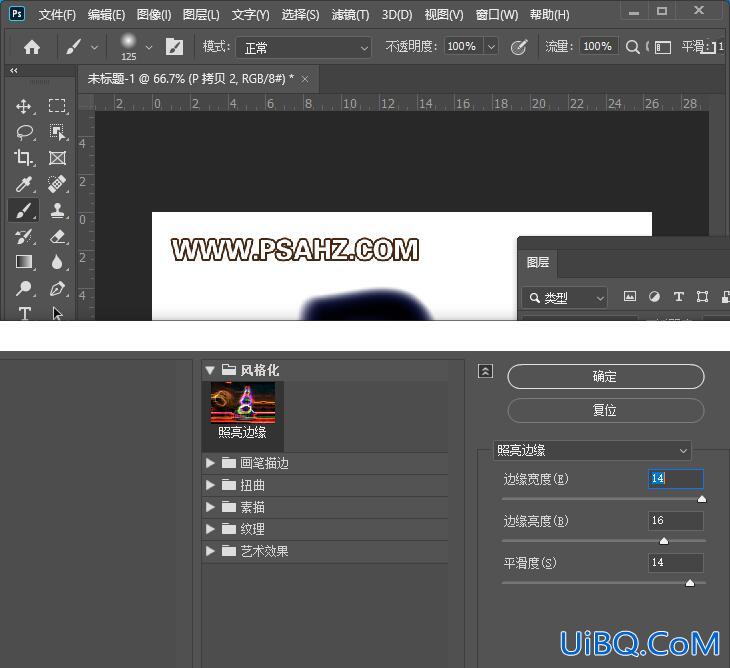The image size is (730, 668).
Task: Switch to the 图层 panel tab
Action: (538, 263)
